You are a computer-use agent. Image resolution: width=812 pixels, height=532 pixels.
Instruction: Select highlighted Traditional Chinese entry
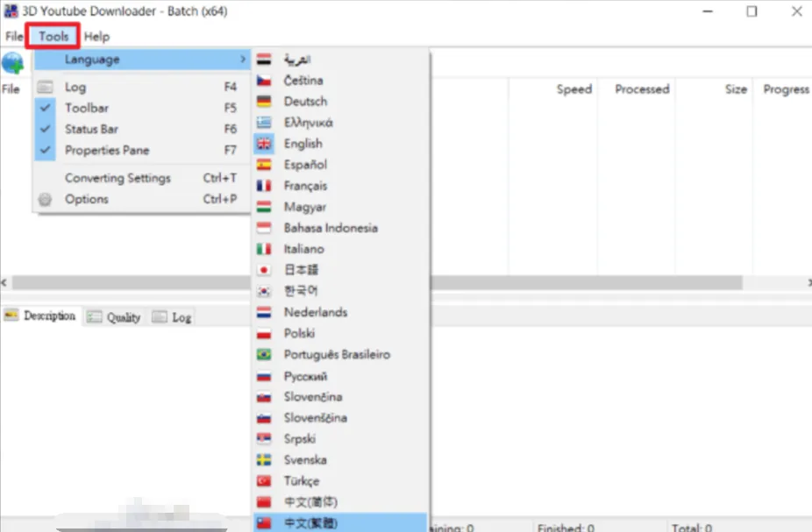(341, 522)
